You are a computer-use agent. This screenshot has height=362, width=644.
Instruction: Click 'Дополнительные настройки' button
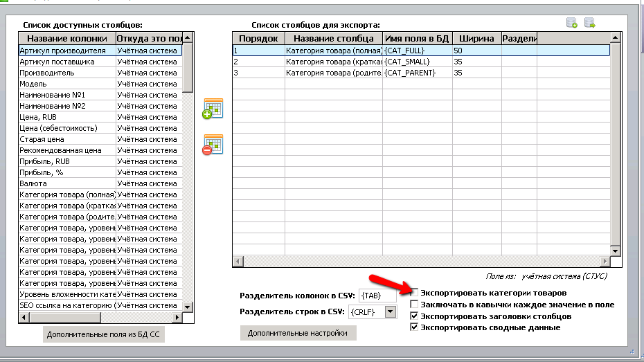[298, 333]
